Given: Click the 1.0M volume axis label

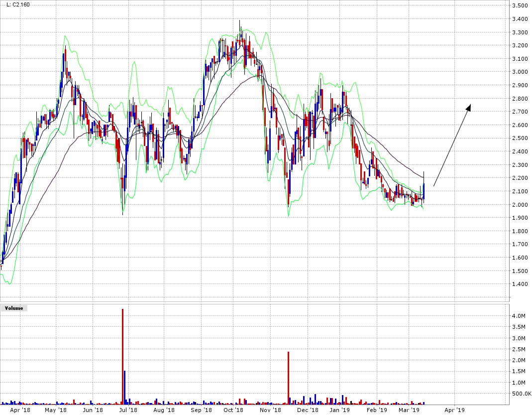Looking at the screenshot, I should (519, 383).
